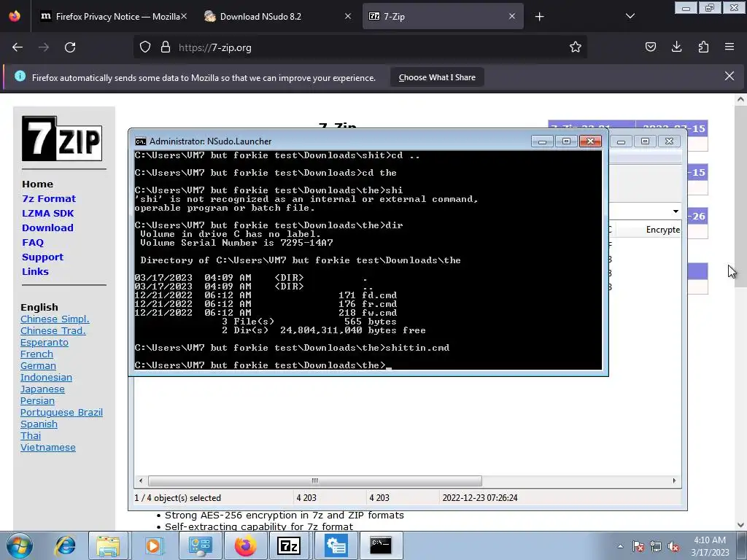Switch to 7-Zip File Manager taskbar icon
747x560 pixels.
coord(289,545)
